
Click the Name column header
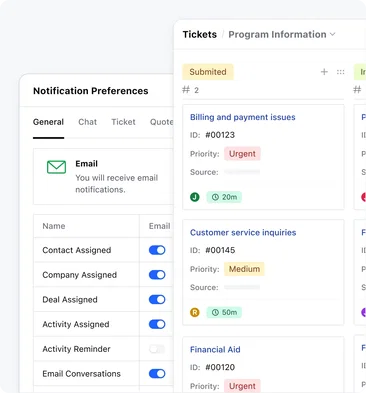pos(54,226)
